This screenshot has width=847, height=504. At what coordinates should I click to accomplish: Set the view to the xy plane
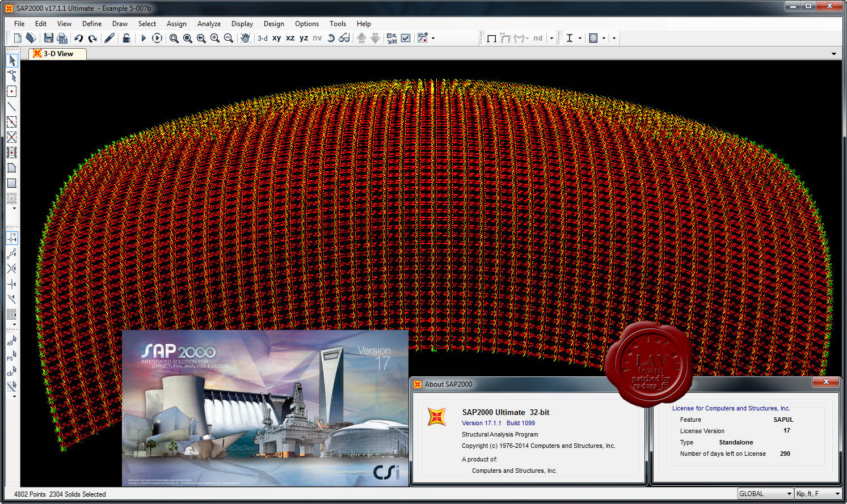[277, 38]
